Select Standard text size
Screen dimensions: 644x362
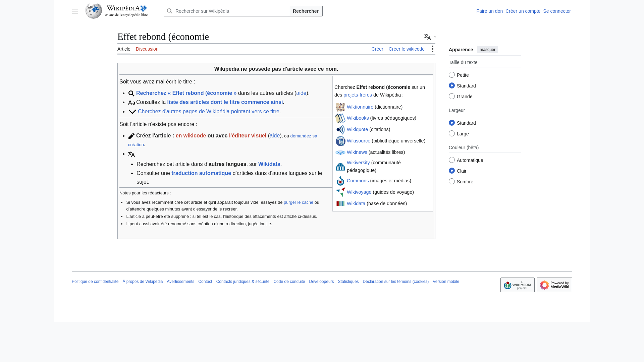tap(452, 85)
